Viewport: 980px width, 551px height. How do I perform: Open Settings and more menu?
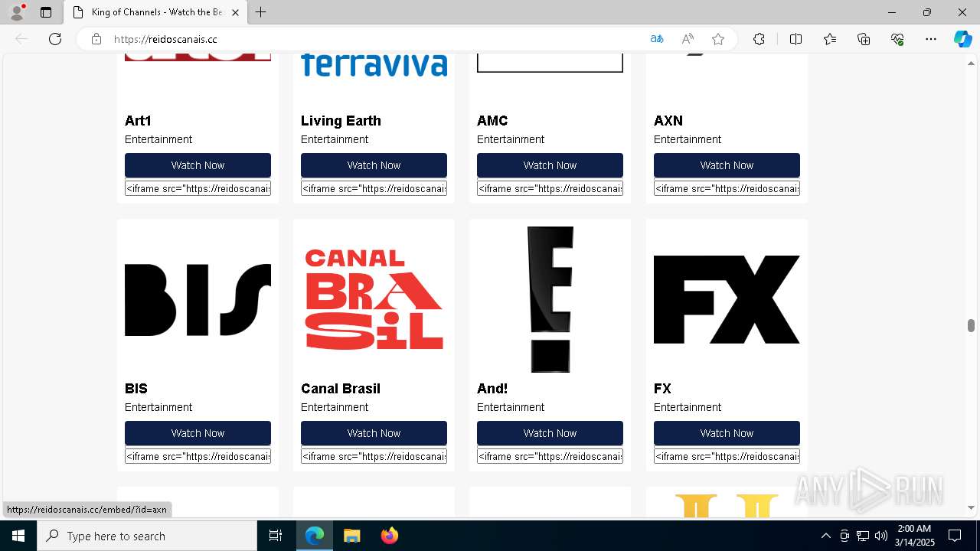pos(931,39)
